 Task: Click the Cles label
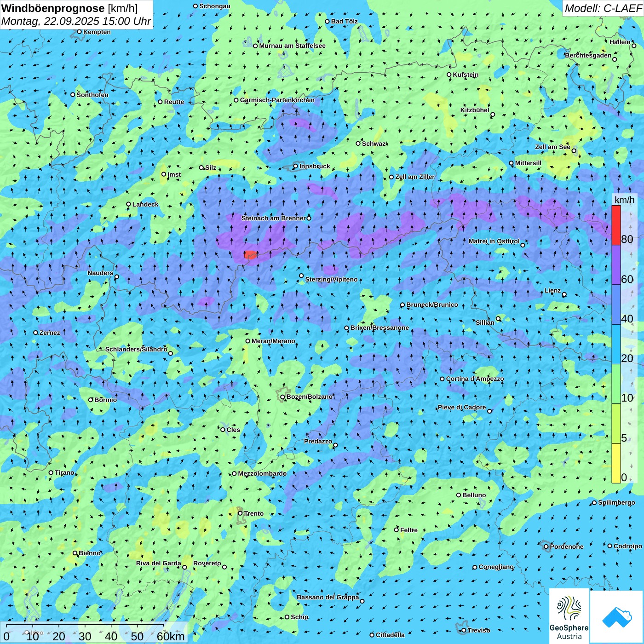pyautogui.click(x=233, y=430)
